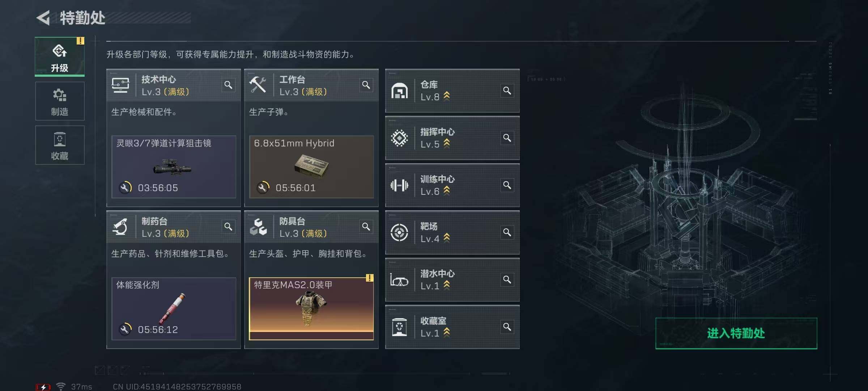View 仓库 details with magnifier icon
The width and height of the screenshot is (868, 391).
pyautogui.click(x=507, y=91)
